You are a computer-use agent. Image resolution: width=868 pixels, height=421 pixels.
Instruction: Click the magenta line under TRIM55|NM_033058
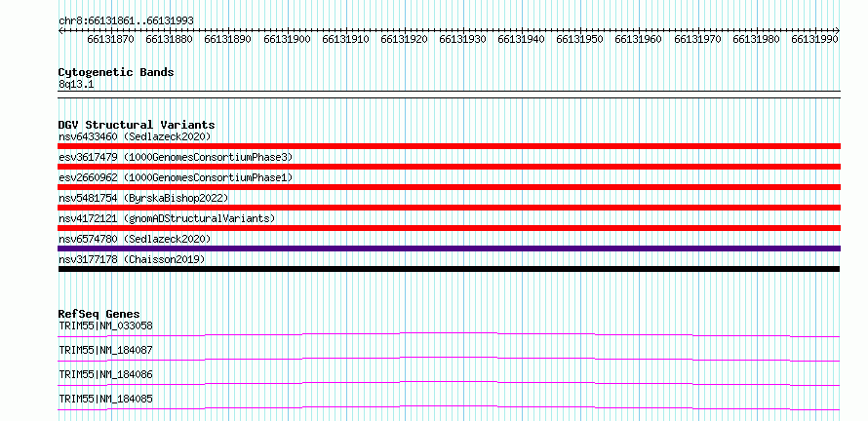pos(449,334)
